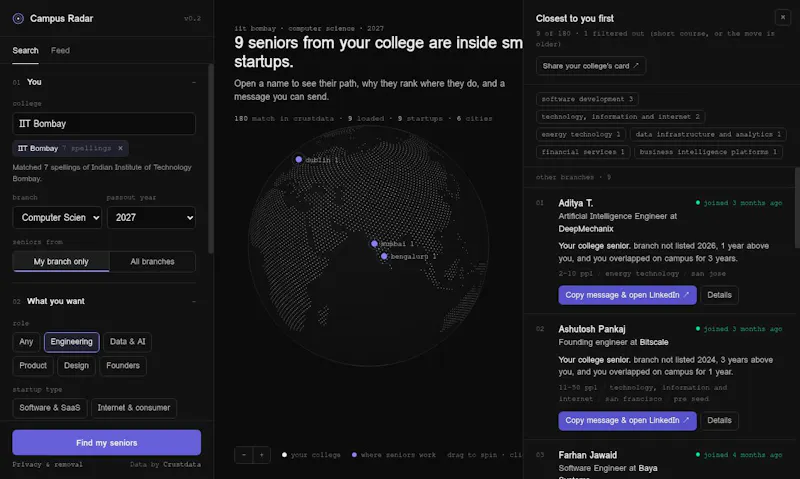Click the Dublin marker on globe
The image size is (800, 479).
pyautogui.click(x=299, y=160)
